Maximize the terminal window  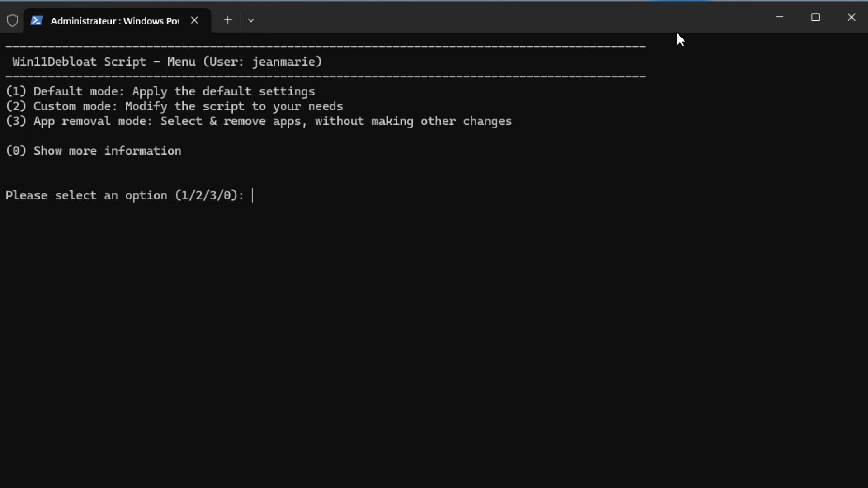coord(816,17)
